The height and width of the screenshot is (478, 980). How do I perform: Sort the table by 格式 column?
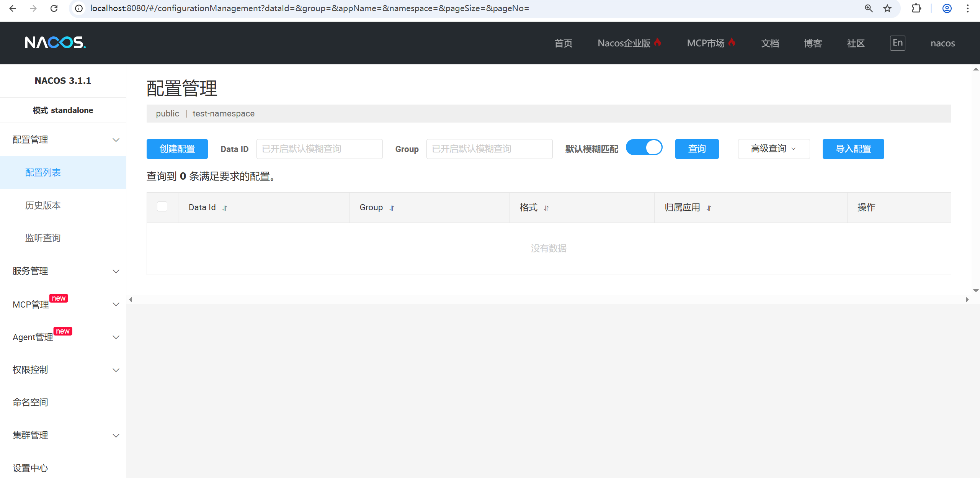coord(547,208)
